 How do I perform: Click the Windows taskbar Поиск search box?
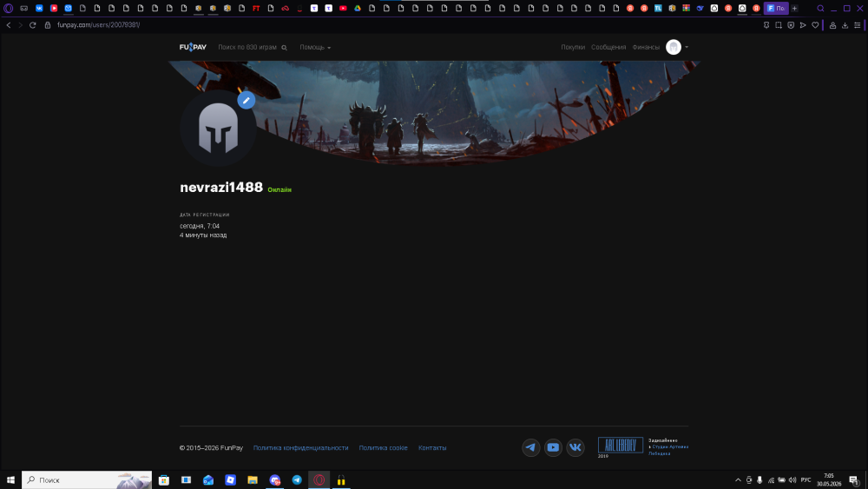(x=86, y=479)
